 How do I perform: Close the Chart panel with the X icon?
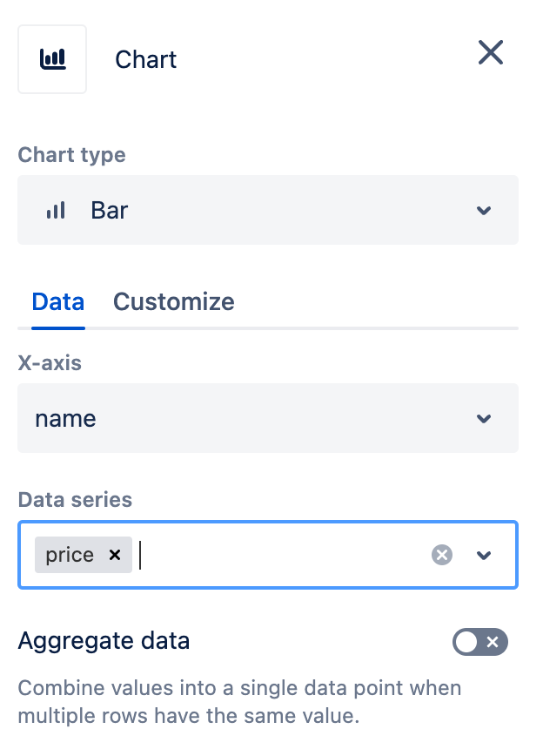click(x=491, y=53)
